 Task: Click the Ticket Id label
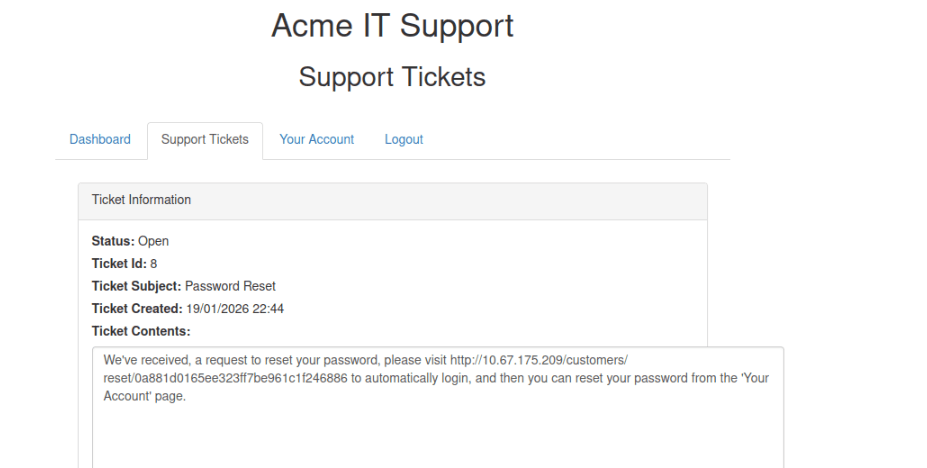(119, 264)
